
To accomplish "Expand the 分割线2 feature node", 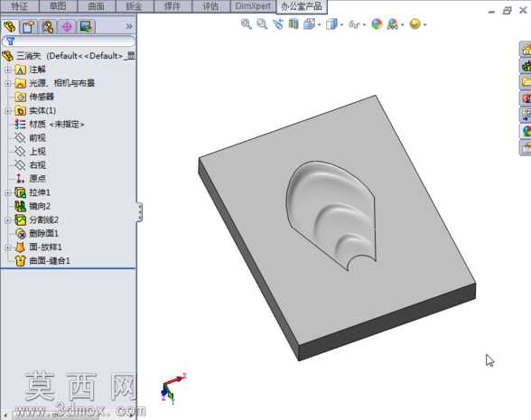I will pos(8,220).
